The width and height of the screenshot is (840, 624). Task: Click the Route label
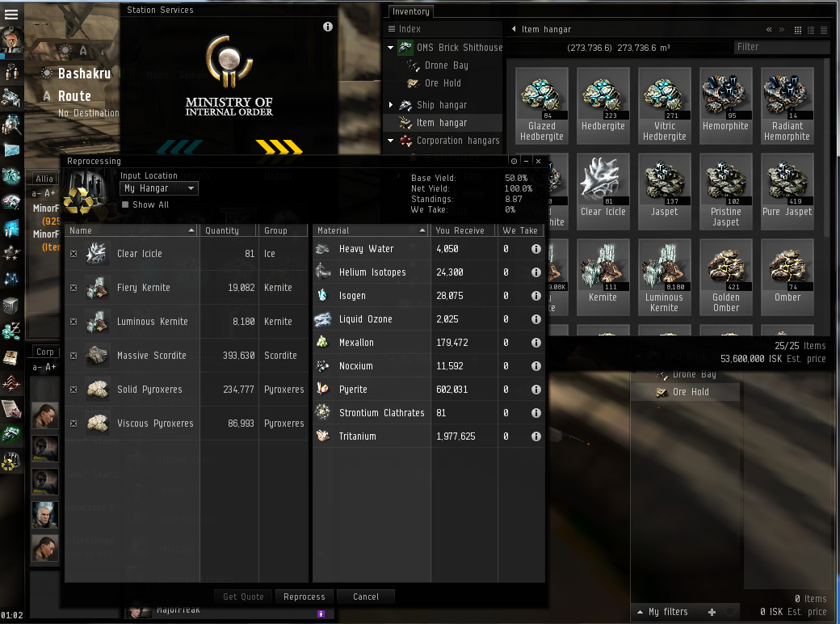(x=74, y=96)
